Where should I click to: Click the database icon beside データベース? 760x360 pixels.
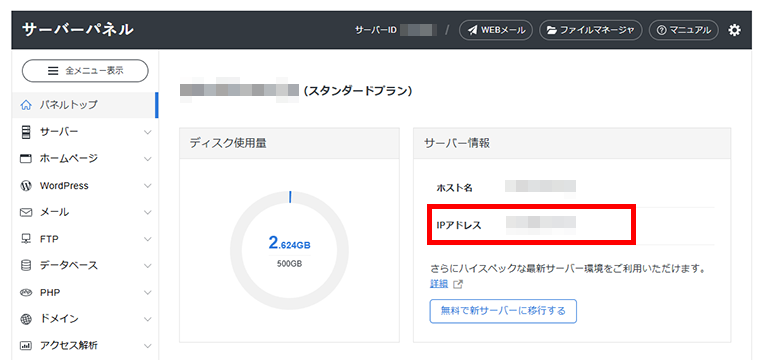pos(26,266)
